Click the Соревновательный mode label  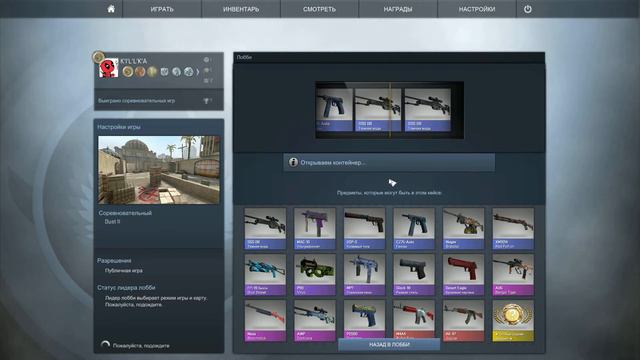(125, 213)
